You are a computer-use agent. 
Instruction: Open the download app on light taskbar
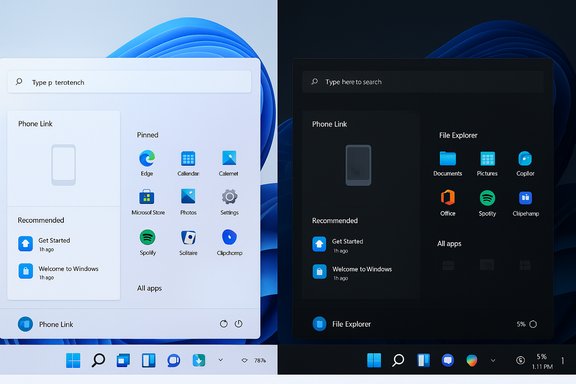click(x=199, y=360)
